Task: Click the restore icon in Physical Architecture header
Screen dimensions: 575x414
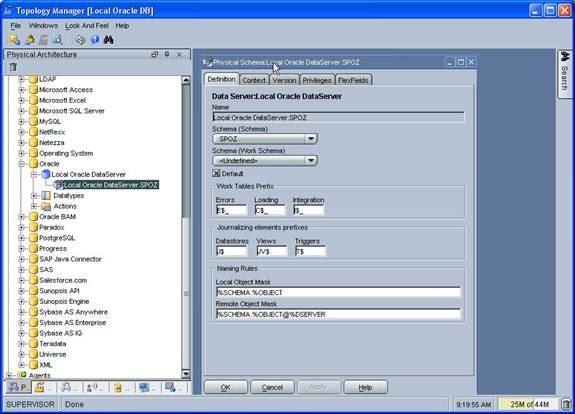Action: (154, 54)
